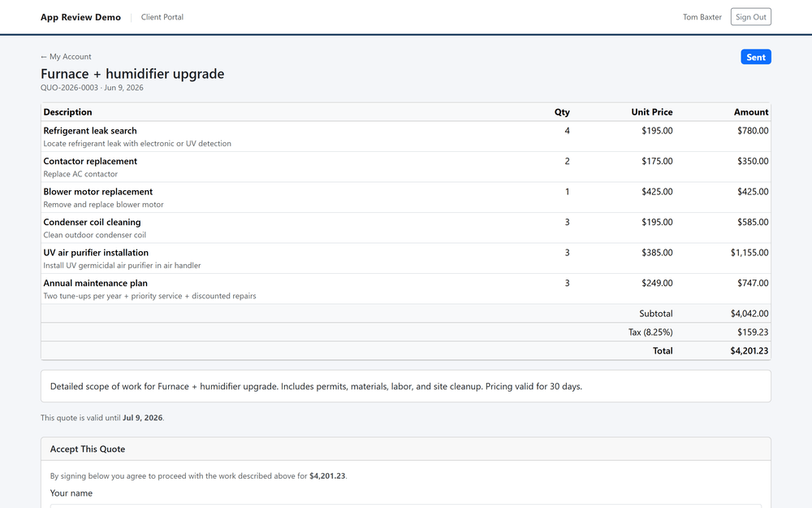The width and height of the screenshot is (812, 508).
Task: Select the Total $4,201.23 value in table
Action: coord(749,351)
